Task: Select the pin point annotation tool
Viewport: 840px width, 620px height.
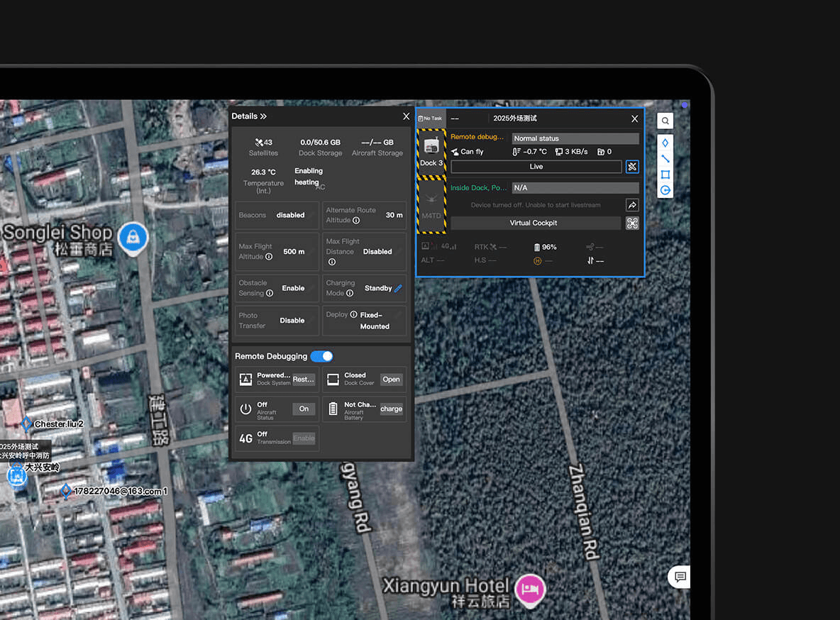Action: tap(665, 143)
